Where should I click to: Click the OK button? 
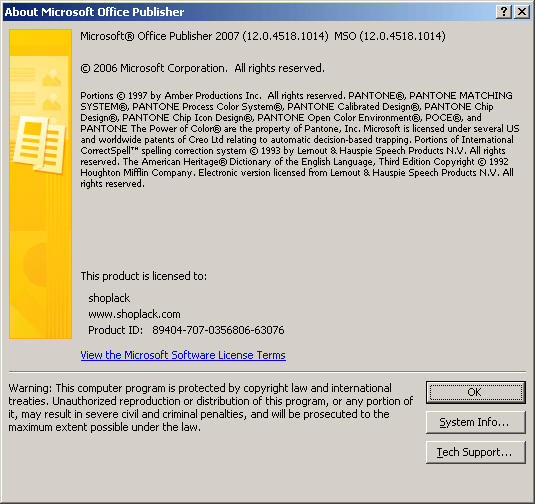(476, 392)
